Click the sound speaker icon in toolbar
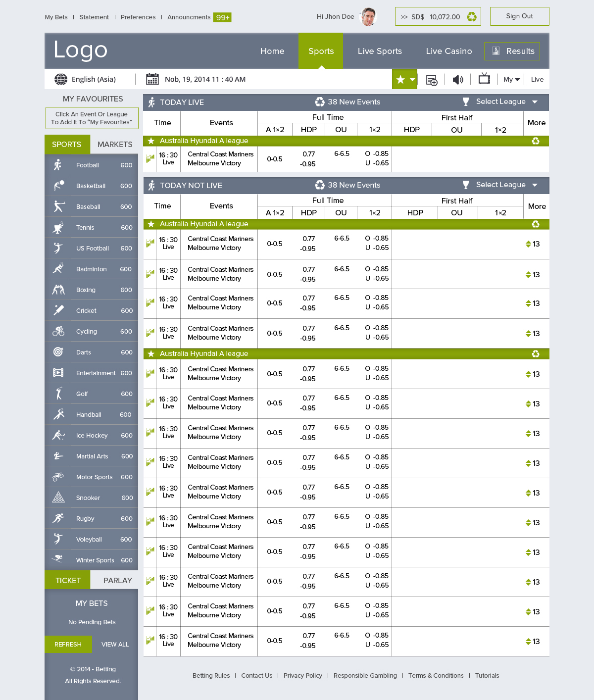 [x=458, y=80]
